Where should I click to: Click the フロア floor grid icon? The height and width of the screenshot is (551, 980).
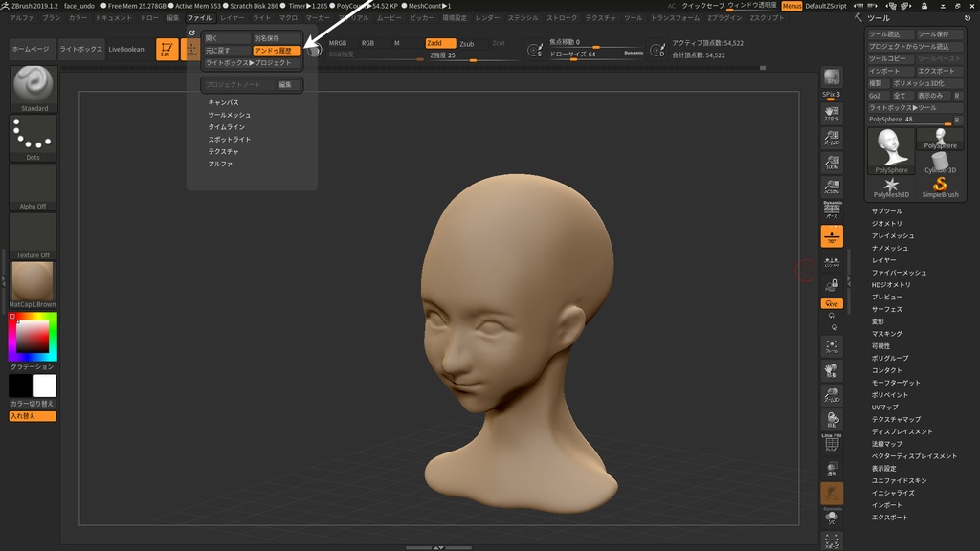coord(832,236)
